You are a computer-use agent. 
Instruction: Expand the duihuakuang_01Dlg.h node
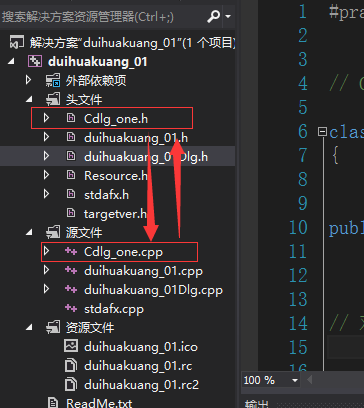[x=46, y=156]
